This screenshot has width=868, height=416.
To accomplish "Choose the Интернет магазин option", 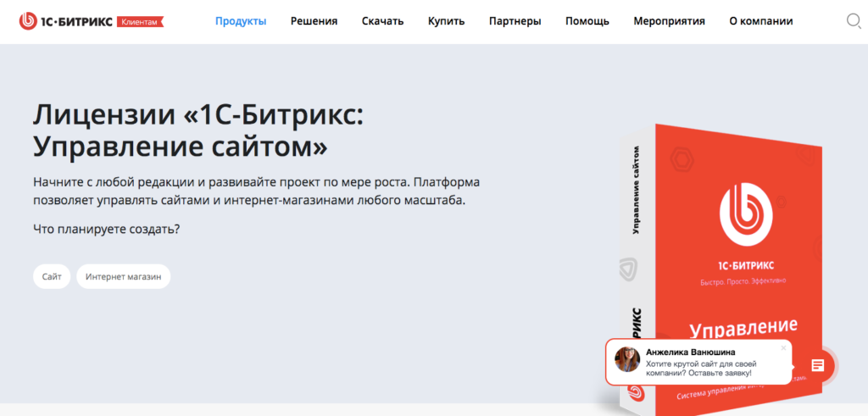I will point(124,276).
